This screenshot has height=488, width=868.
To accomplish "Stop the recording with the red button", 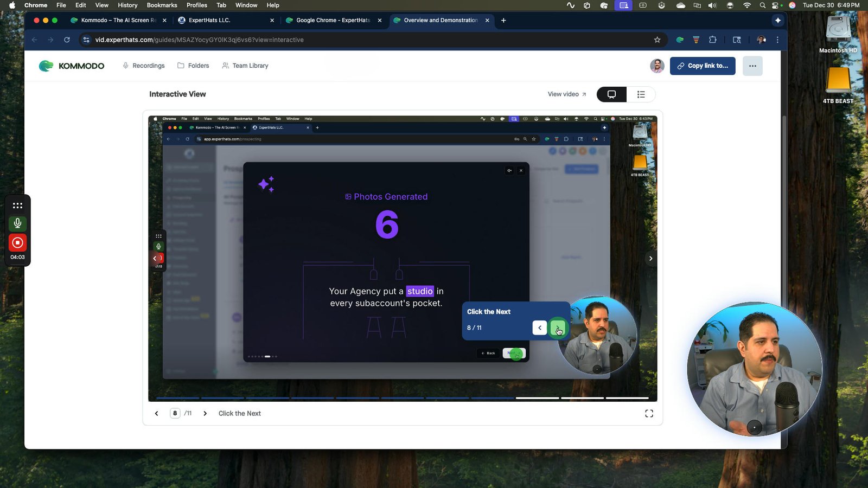I will [x=17, y=242].
